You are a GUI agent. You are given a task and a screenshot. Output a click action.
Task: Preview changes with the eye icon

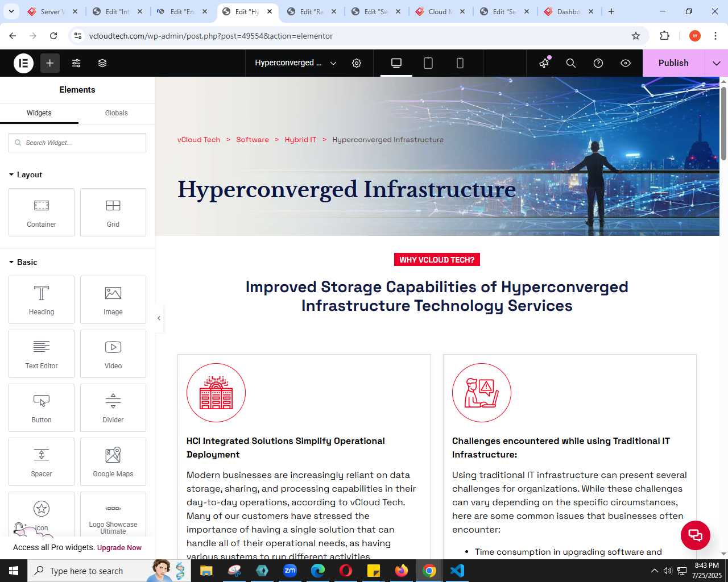tap(626, 63)
